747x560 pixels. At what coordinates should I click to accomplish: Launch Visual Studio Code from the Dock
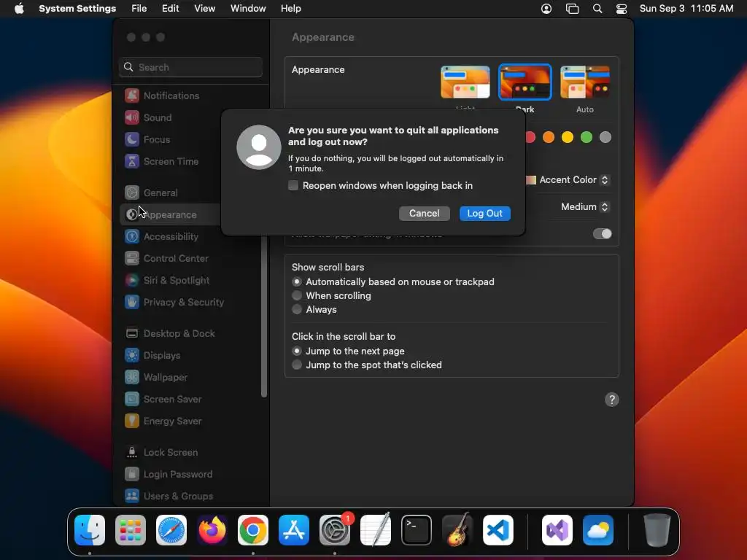(498, 530)
